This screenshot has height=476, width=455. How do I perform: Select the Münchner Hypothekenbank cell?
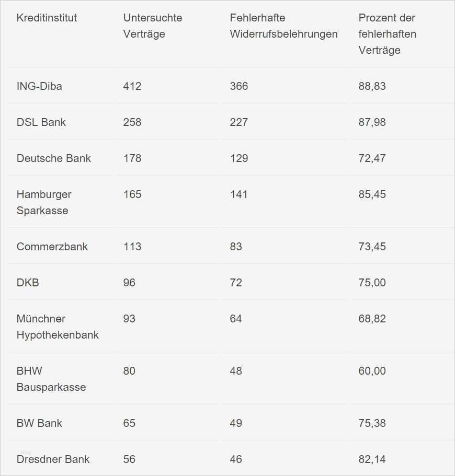point(58,327)
